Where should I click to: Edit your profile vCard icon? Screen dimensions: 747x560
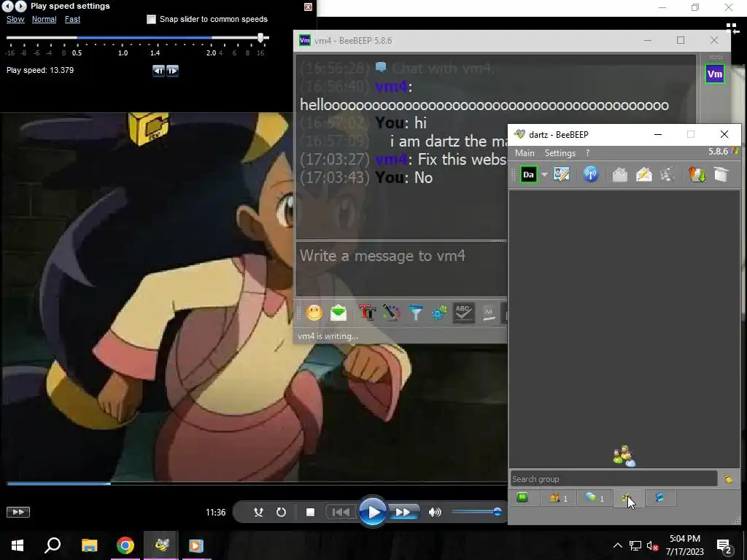(x=562, y=174)
